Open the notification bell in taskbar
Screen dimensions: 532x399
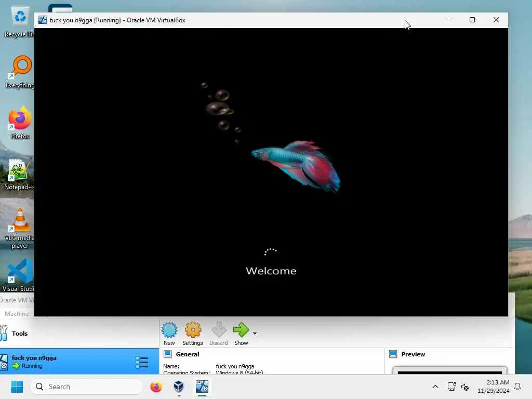518,387
